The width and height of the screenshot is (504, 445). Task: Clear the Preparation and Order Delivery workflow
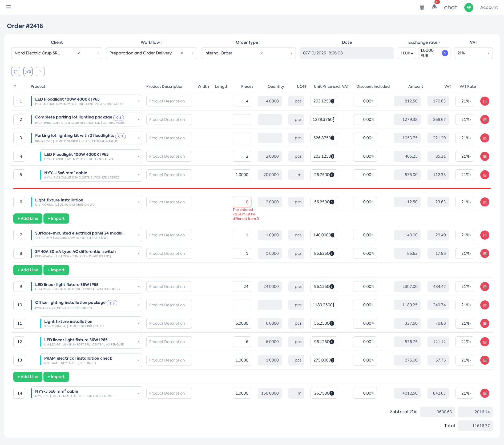(x=182, y=53)
